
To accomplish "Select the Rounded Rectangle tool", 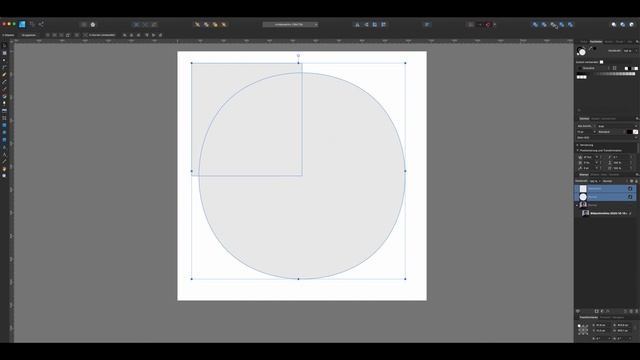I will [x=4, y=140].
